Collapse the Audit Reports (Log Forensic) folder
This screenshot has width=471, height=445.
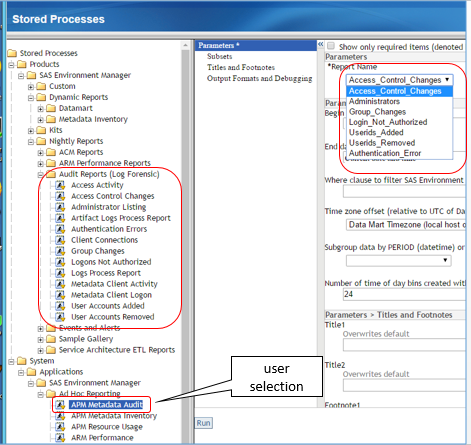click(40, 175)
